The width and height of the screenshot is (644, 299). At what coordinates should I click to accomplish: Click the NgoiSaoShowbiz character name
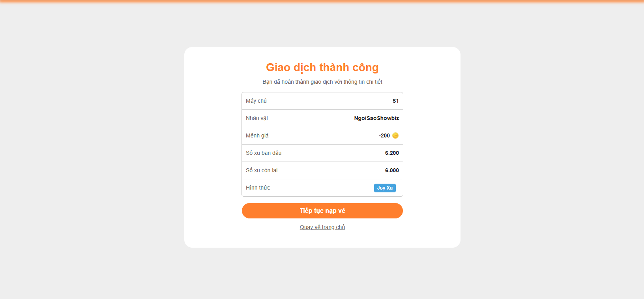[376, 118]
